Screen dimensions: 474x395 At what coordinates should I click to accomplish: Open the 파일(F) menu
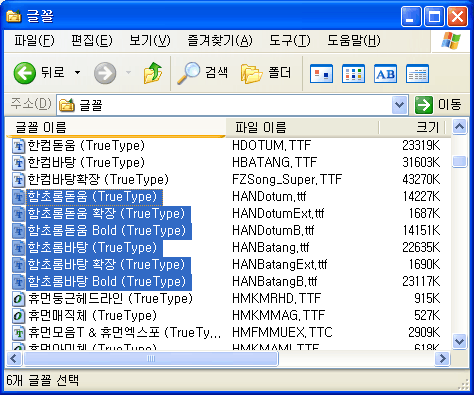tap(34, 41)
